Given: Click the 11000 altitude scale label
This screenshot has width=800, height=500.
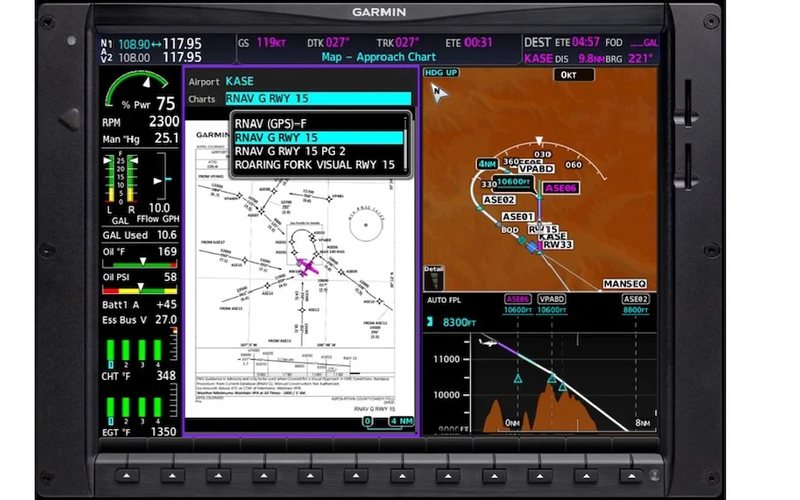Looking at the screenshot, I should click(446, 359).
